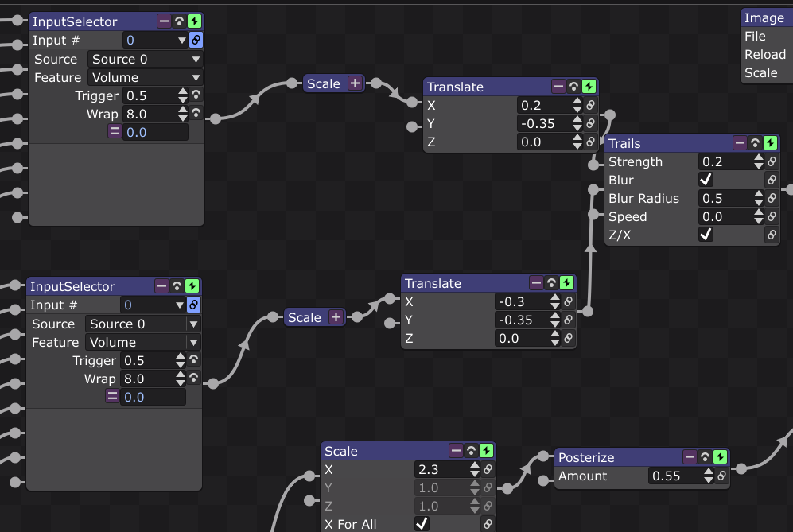Open the top InputSelector Feature dropdown
Screen dimensions: 793x532
click(146, 77)
